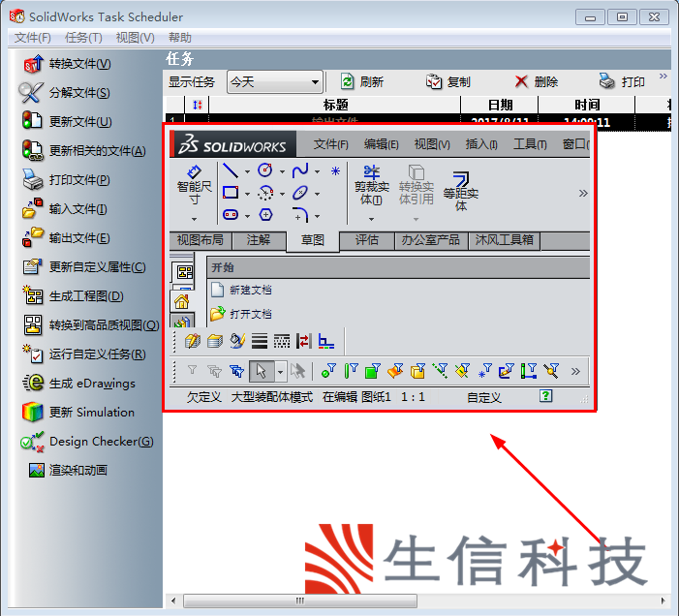This screenshot has height=616, width=679.
Task: Expand the Circle tool dropdown arrow
Action: 282,171
